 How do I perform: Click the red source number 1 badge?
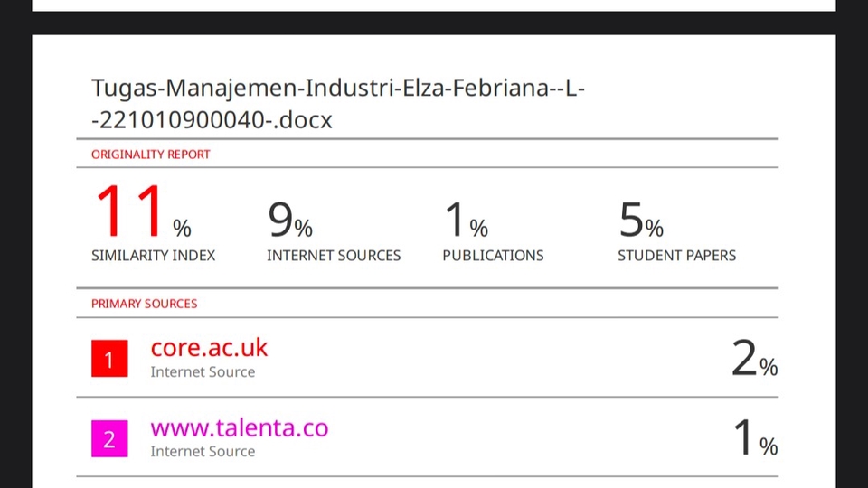click(x=109, y=361)
